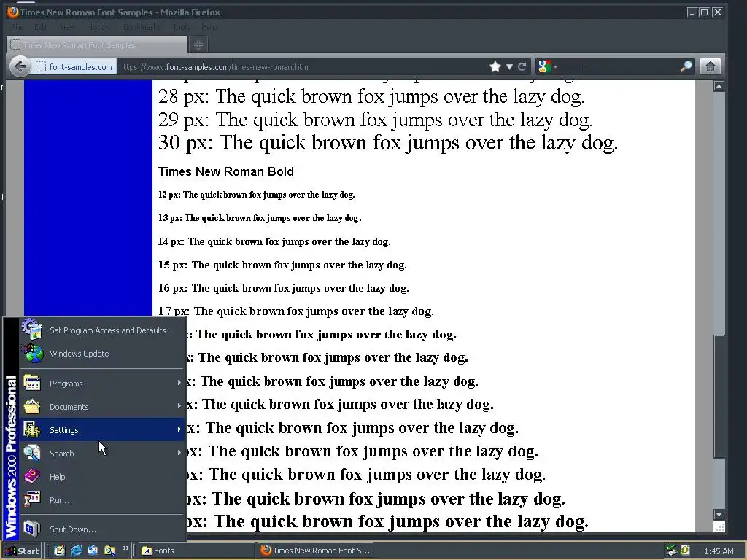Click the network tray icon

pyautogui.click(x=672, y=551)
